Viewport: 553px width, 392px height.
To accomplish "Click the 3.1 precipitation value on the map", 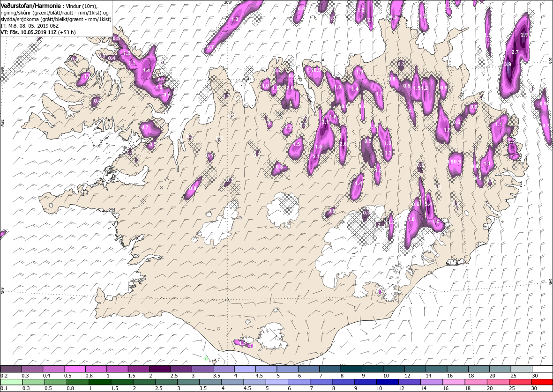I will tap(326, 122).
